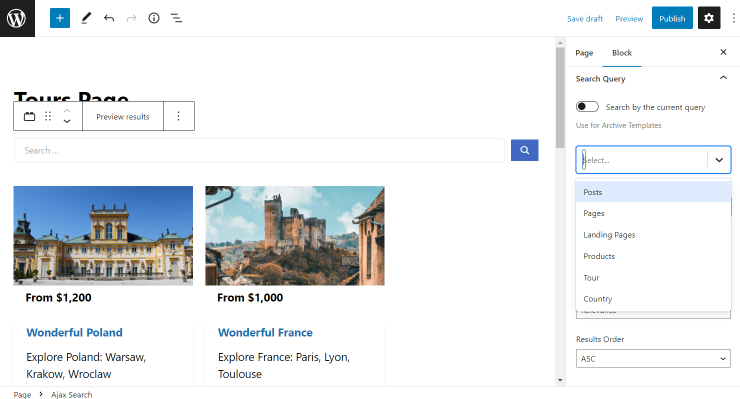740x399 pixels.
Task: Click the France castle thumbnail
Action: click(x=295, y=236)
